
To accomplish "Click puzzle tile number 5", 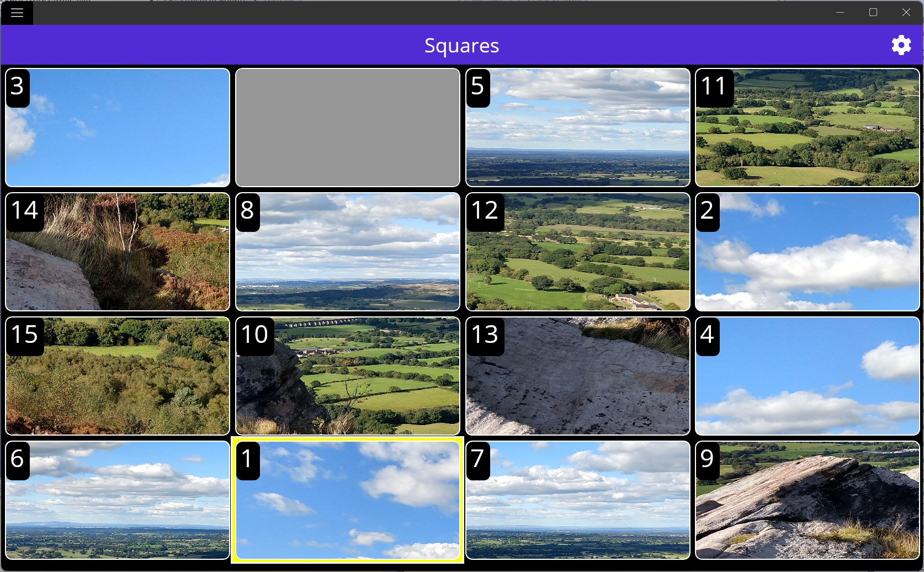I will [x=578, y=128].
